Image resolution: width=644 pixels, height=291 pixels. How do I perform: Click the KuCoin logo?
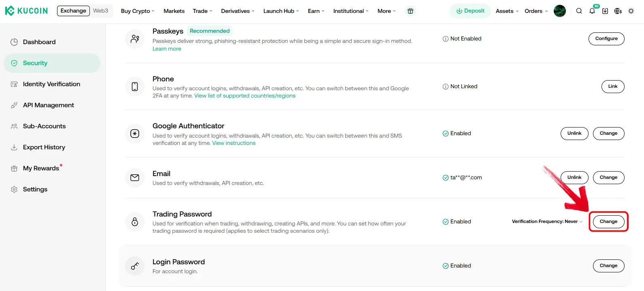click(26, 11)
